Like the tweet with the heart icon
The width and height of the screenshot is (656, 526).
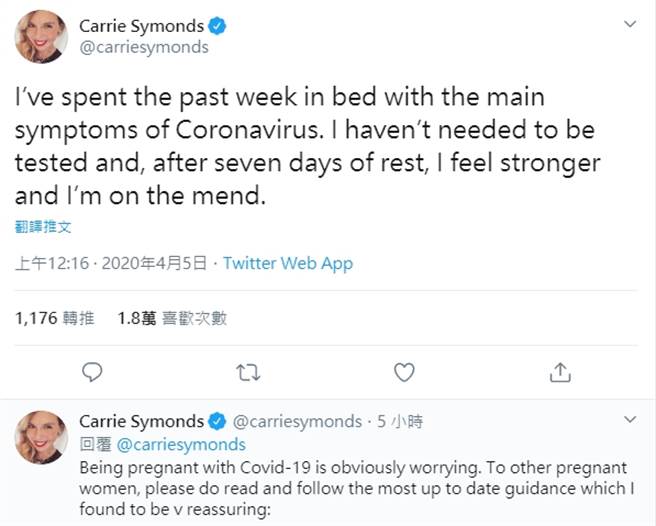(x=404, y=372)
